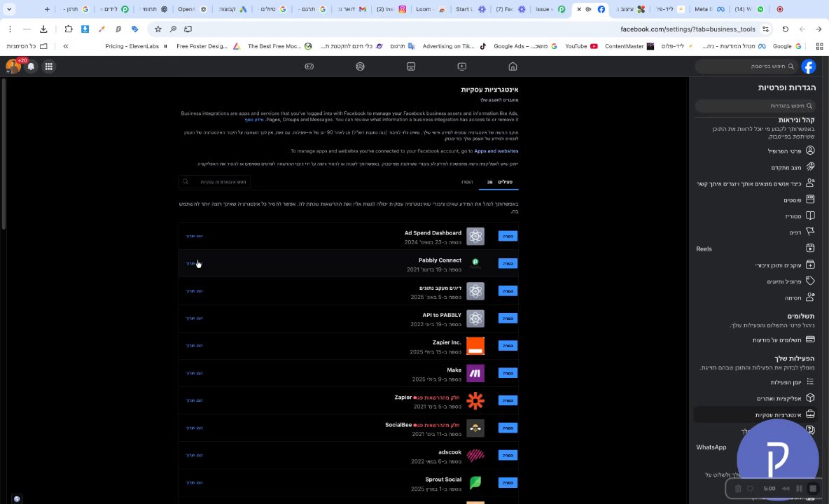
Task: Restart the Loom recording
Action: coord(750,489)
